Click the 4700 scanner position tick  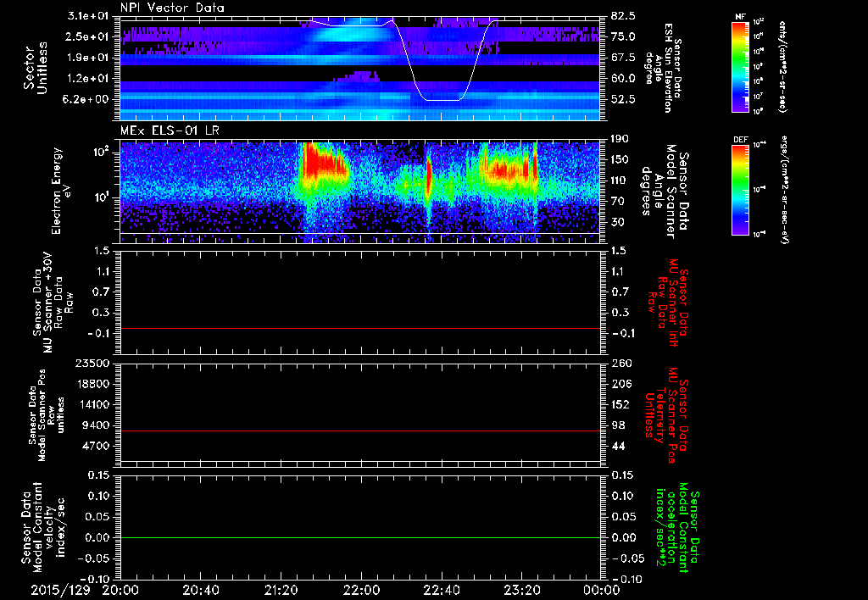97,446
